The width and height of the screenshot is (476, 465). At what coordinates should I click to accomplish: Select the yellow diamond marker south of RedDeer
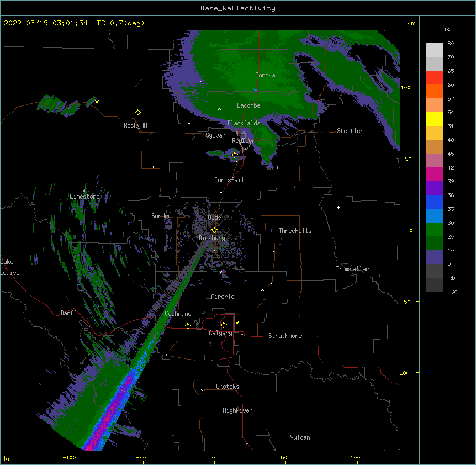pyautogui.click(x=235, y=155)
